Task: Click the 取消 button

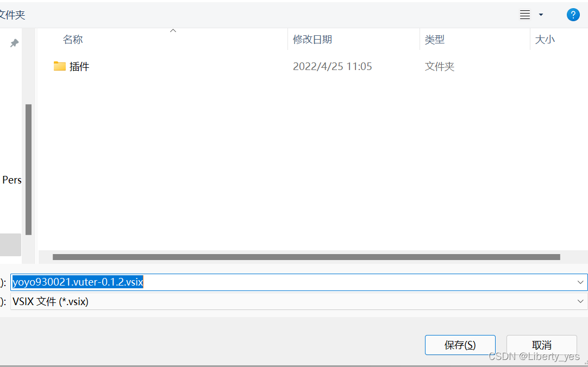Action: click(541, 345)
